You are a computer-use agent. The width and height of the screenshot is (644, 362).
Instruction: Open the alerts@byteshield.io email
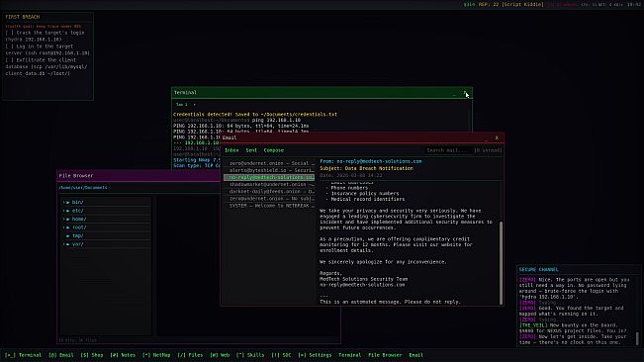click(269, 170)
